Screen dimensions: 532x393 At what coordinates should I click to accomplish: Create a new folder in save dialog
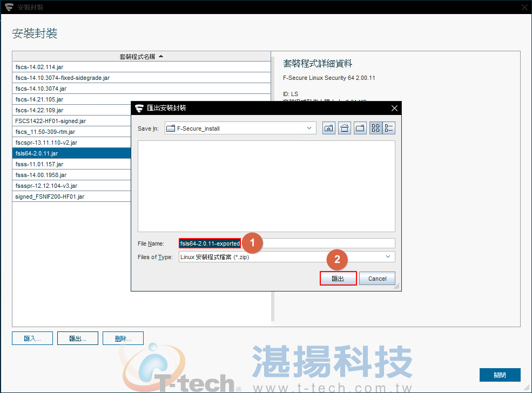pyautogui.click(x=360, y=128)
